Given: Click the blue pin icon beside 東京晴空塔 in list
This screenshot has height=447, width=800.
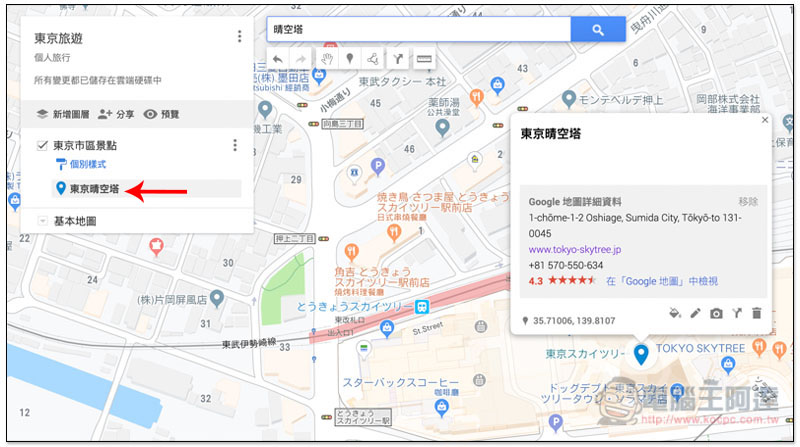Looking at the screenshot, I should point(61,188).
